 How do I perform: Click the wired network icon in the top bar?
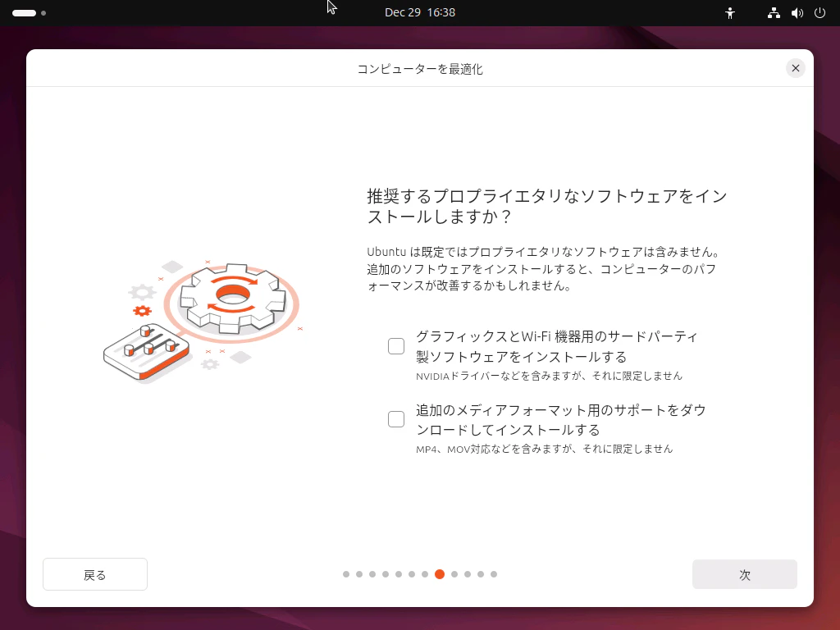pyautogui.click(x=773, y=12)
